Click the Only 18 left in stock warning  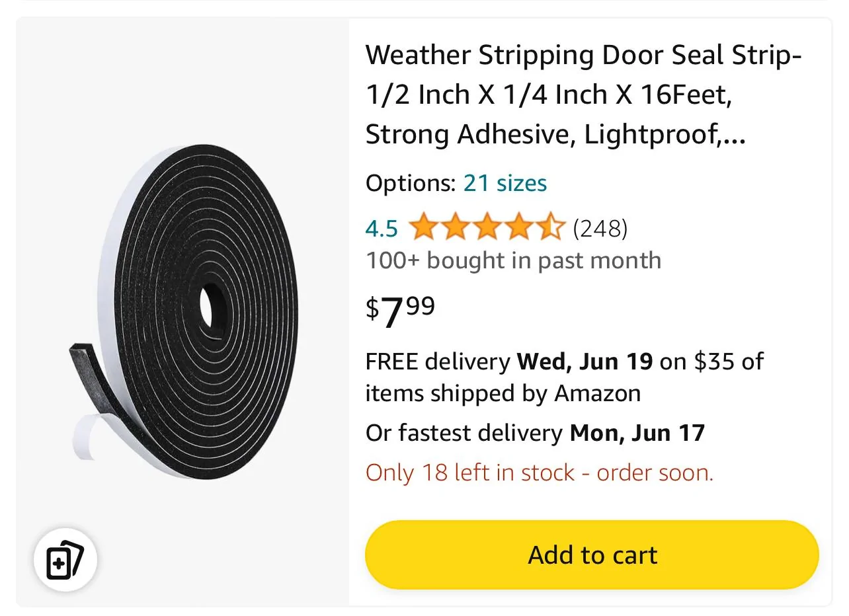pyautogui.click(x=540, y=473)
